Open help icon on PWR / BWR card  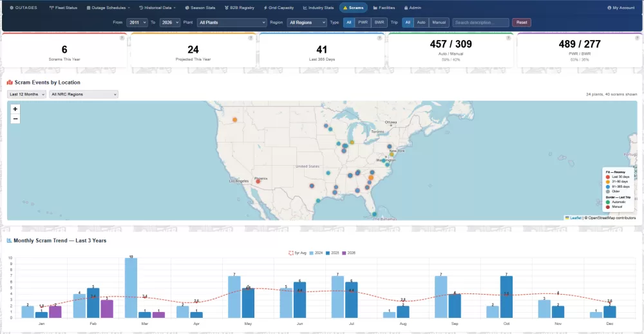pyautogui.click(x=637, y=38)
